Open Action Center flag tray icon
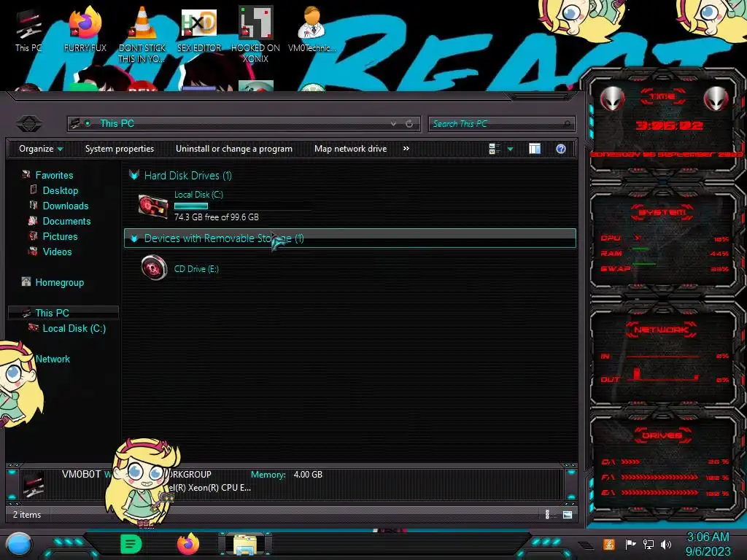Image resolution: width=747 pixels, height=560 pixels. coord(630,544)
